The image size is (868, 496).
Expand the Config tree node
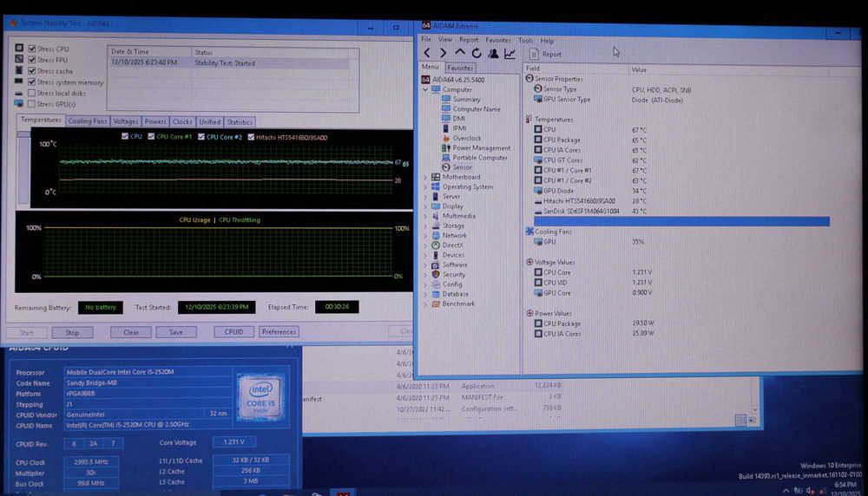pos(425,284)
